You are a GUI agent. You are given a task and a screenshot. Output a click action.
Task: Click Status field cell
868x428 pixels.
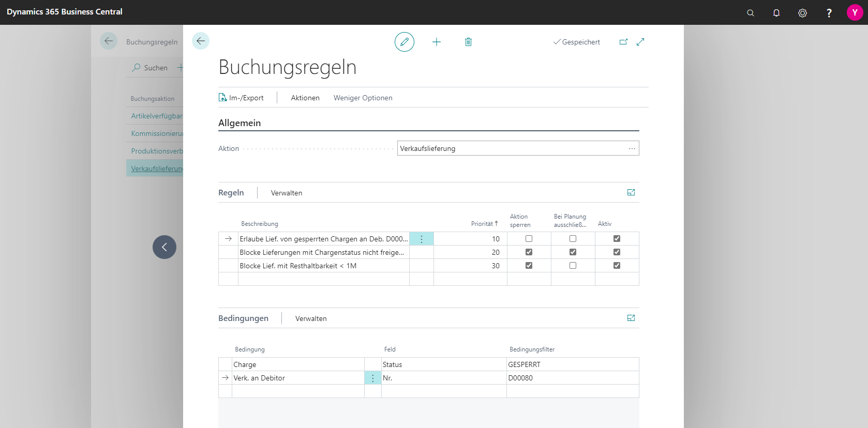pyautogui.click(x=444, y=364)
